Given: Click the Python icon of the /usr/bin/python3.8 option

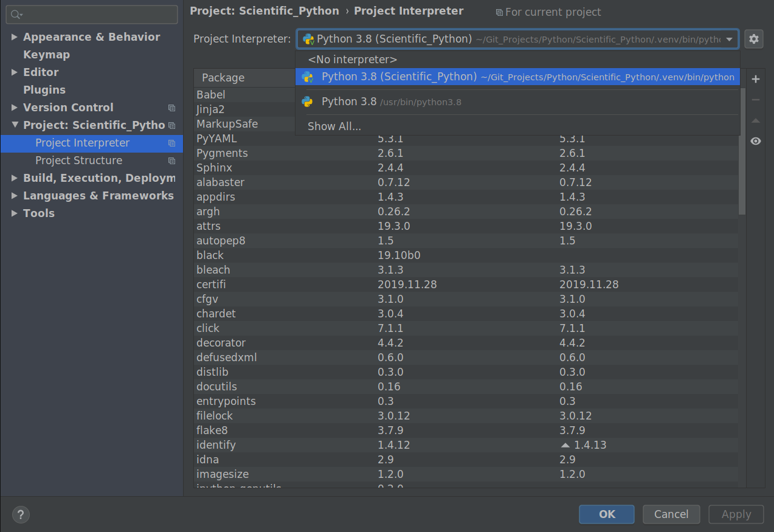Looking at the screenshot, I should click(308, 102).
